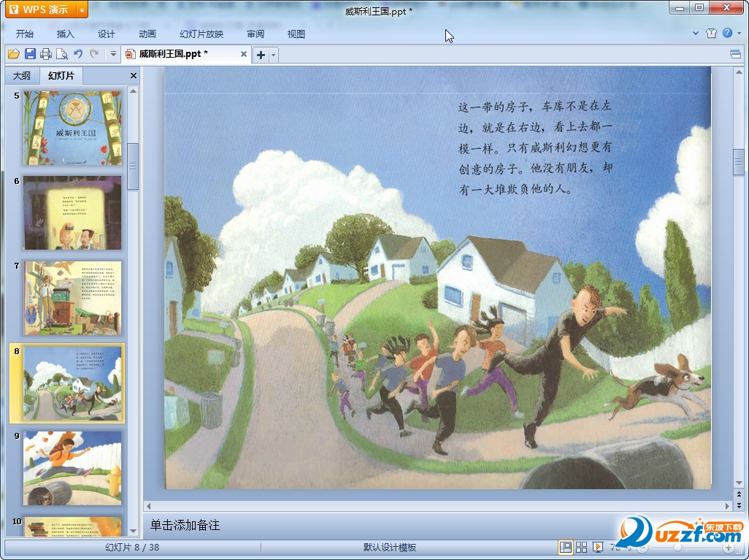This screenshot has width=749, height=560.
Task: Close the 威斯利王国.ppt document tab
Action: (x=244, y=54)
